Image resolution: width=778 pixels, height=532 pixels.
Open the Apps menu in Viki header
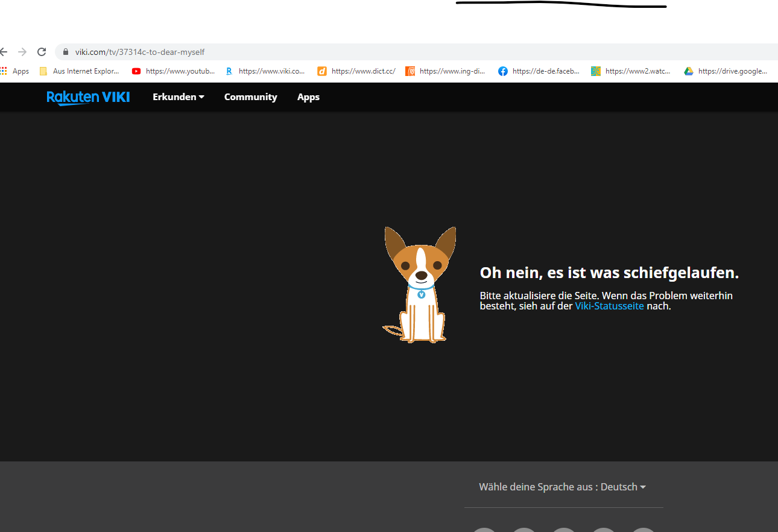308,97
